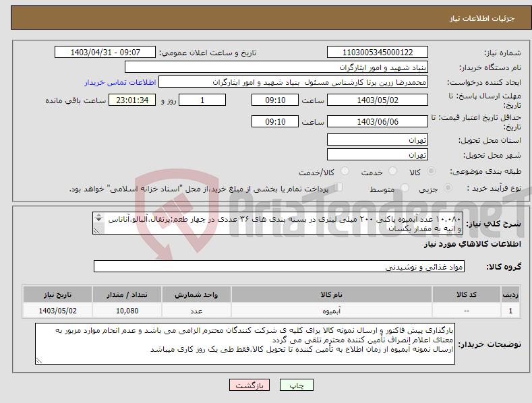Image resolution: width=532 pixels, height=403 pixels.
Task: Click the request creator name field
Action: point(293,82)
